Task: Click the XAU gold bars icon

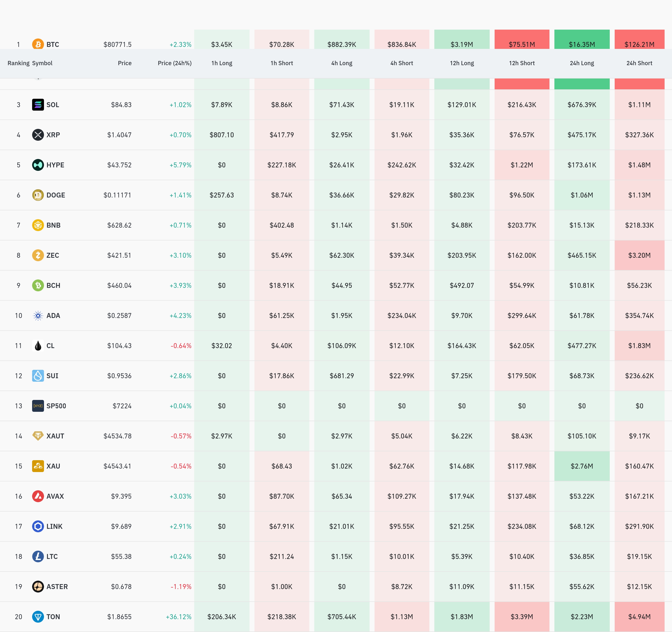Action: coord(38,466)
